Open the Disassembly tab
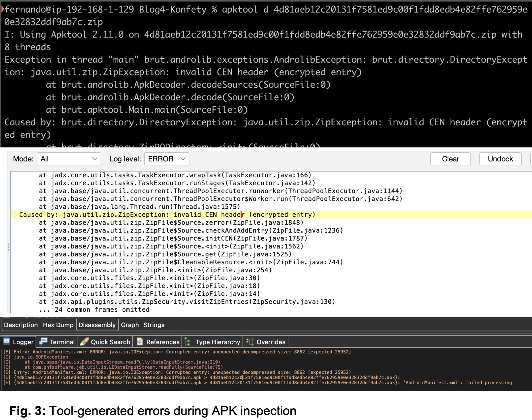Viewport: 532px width, 420px height. coord(97,325)
